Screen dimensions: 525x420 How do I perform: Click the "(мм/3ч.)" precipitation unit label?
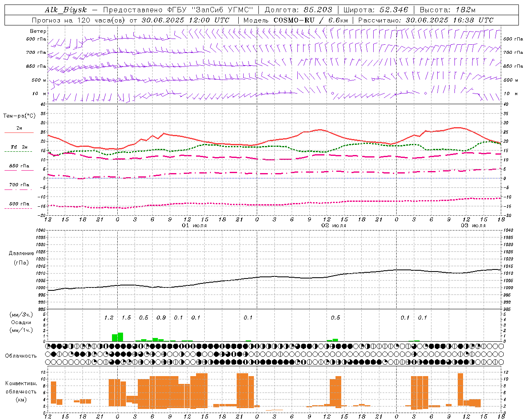tap(21, 315)
